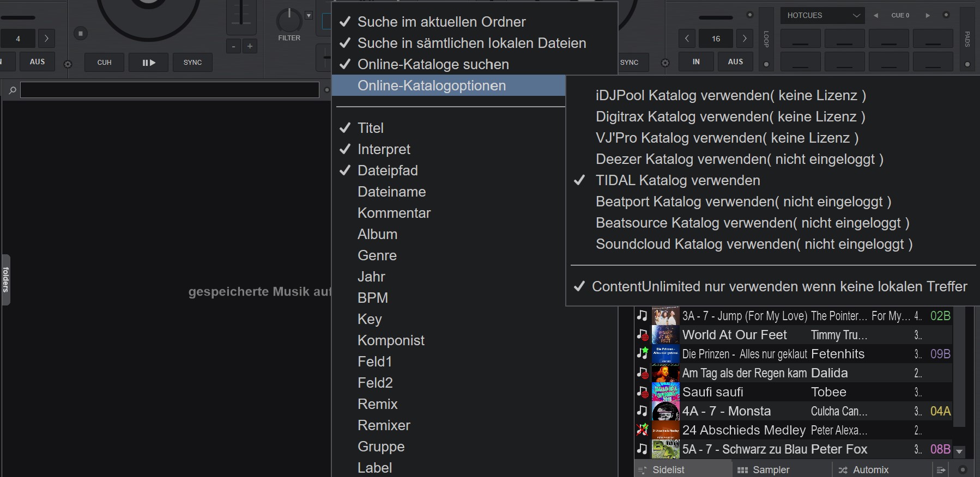
Task: Click the FILTER knob
Action: (x=289, y=20)
